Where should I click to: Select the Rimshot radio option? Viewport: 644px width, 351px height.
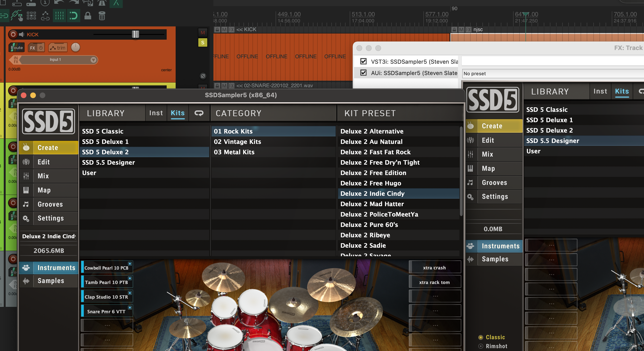(480, 346)
